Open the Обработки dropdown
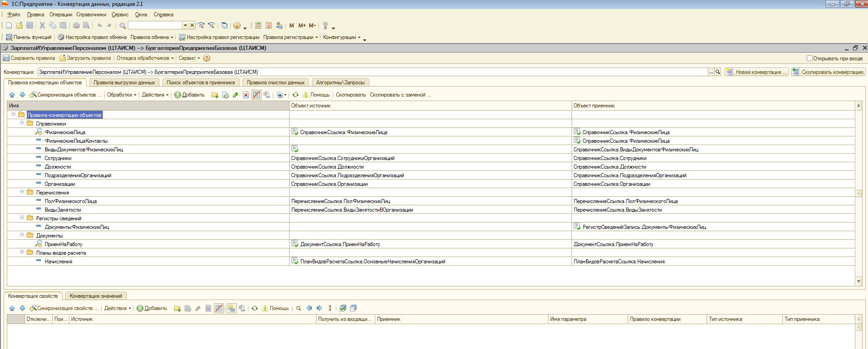Screen dimensions: 868x349 (x=121, y=95)
